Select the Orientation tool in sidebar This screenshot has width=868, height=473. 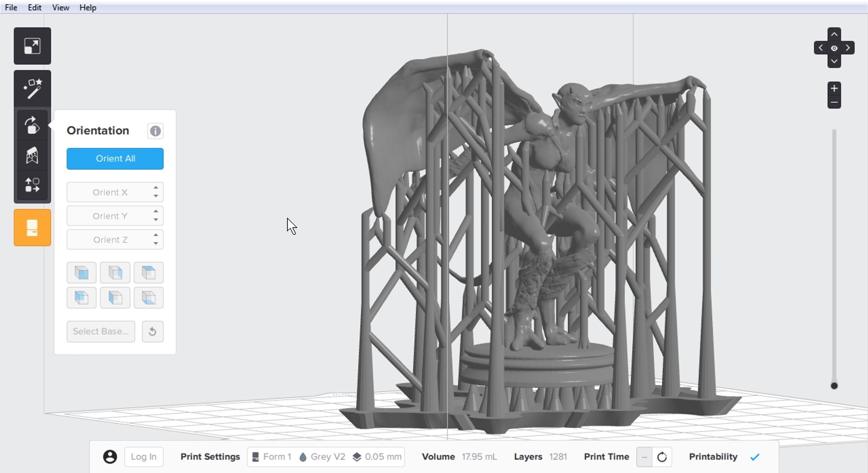pos(32,125)
